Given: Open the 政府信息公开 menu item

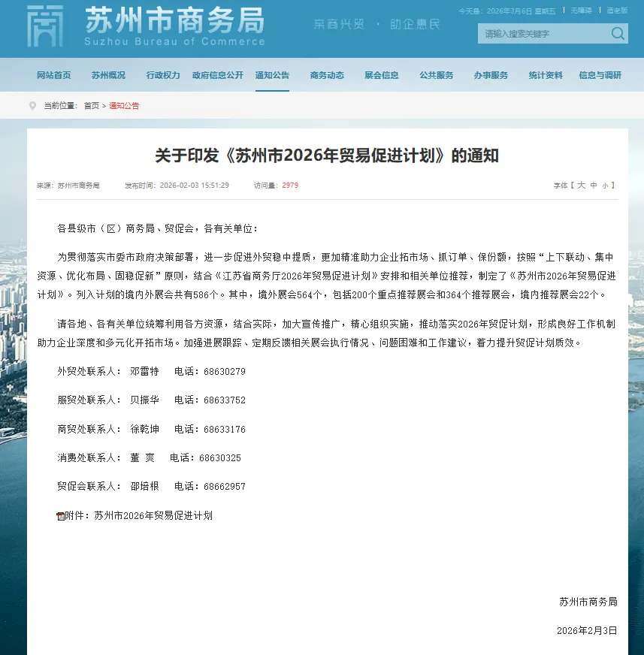Looking at the screenshot, I should pos(218,75).
